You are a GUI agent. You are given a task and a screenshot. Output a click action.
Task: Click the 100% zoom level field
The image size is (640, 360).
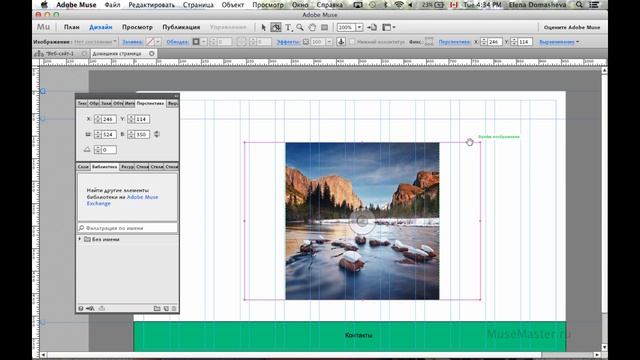(346, 27)
